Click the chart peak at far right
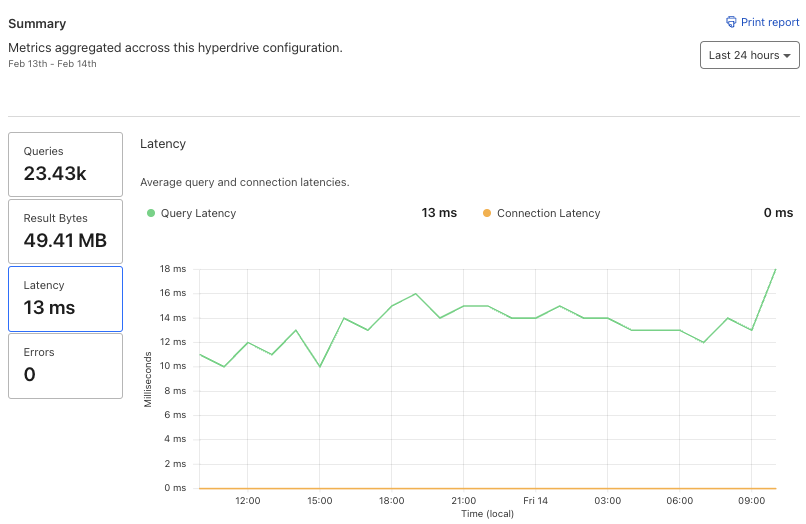 [775, 270]
